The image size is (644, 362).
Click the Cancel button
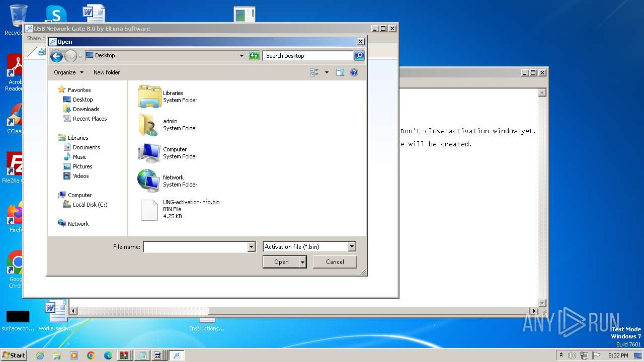coord(335,262)
